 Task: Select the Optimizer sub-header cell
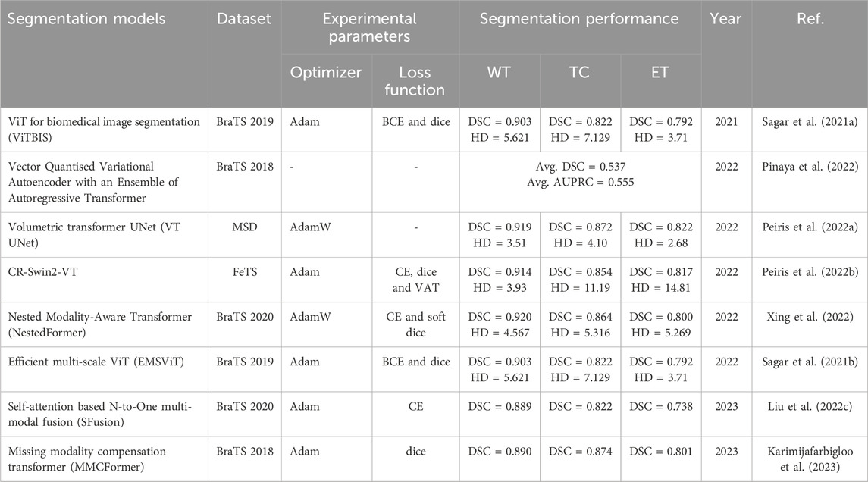325,73
